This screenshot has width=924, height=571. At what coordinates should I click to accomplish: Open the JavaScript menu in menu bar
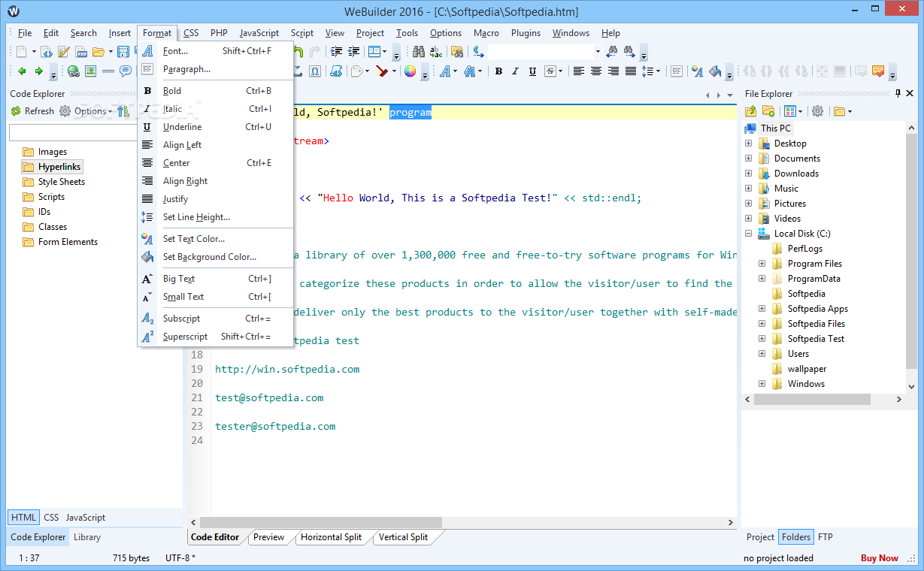pyautogui.click(x=259, y=33)
